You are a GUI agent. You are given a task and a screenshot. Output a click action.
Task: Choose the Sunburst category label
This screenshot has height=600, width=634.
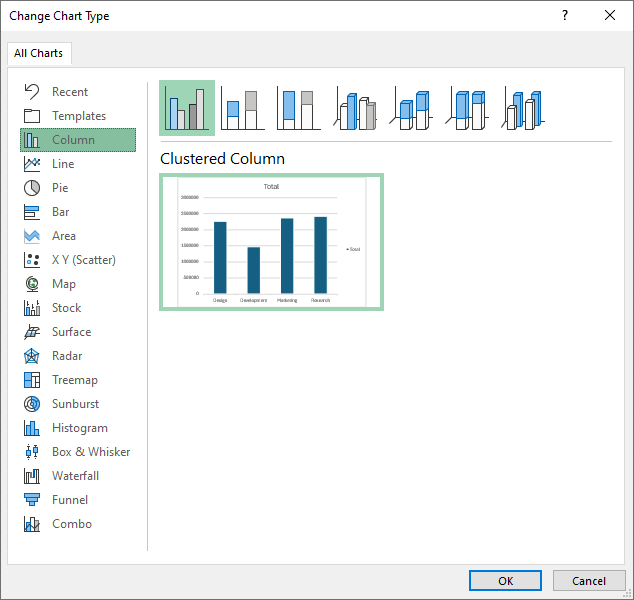tap(76, 404)
